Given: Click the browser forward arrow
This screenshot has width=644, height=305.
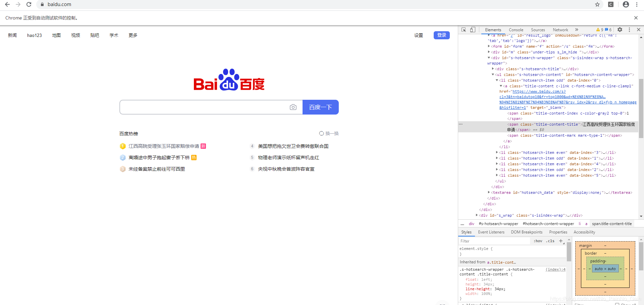Looking at the screenshot, I should 18,4.
